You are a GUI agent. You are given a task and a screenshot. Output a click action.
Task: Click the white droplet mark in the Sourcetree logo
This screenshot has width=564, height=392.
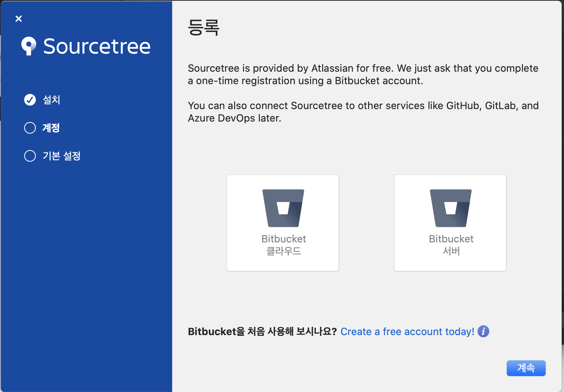[29, 46]
